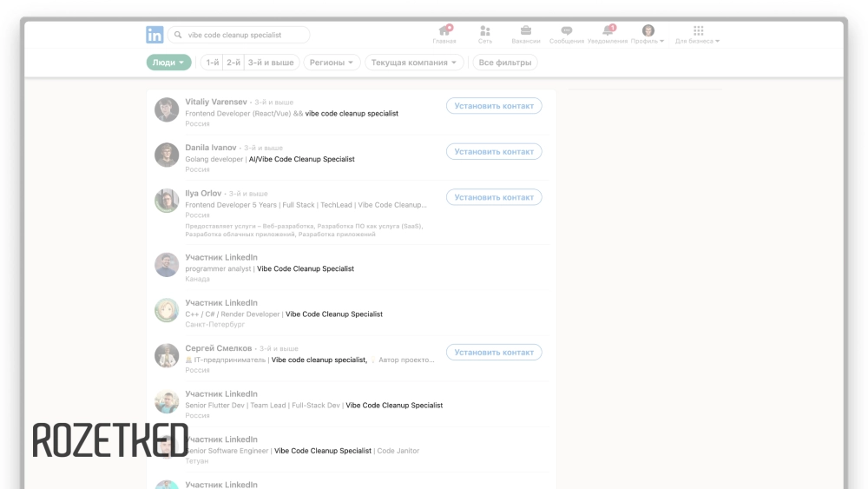Screen dimensions: 868x489
Task: Toggle the 1-й connection filter
Action: [x=213, y=63]
